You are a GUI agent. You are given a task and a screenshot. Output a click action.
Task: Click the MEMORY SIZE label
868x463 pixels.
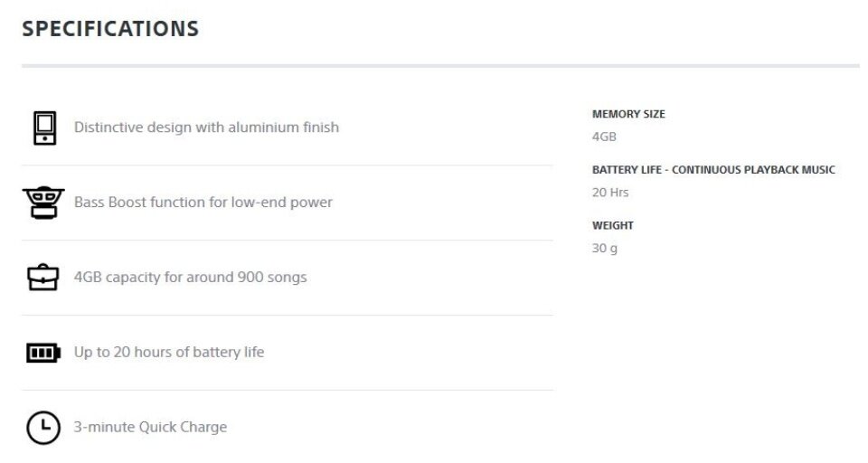click(x=628, y=114)
